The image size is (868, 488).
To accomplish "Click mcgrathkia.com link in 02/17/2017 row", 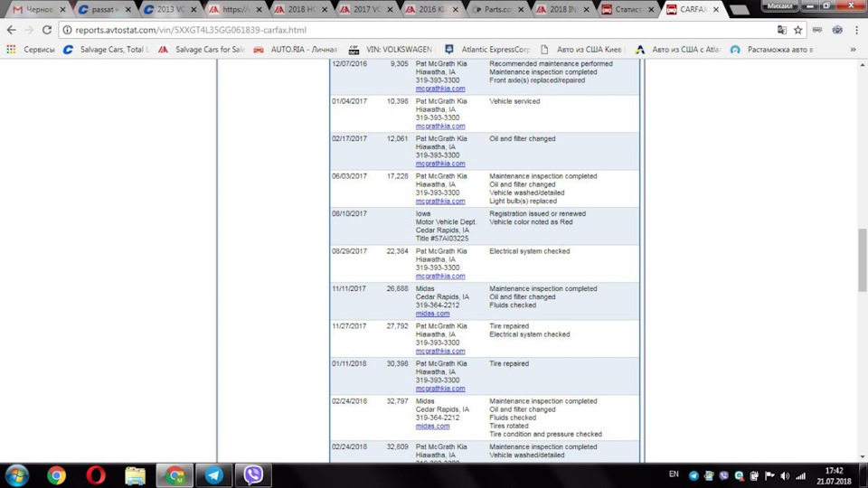I will click(440, 164).
